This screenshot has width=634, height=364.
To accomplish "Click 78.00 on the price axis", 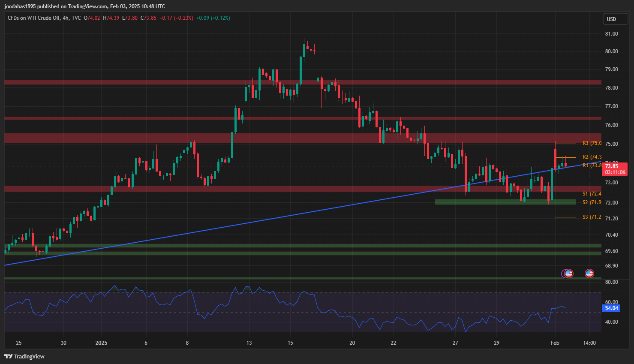I will coord(611,88).
